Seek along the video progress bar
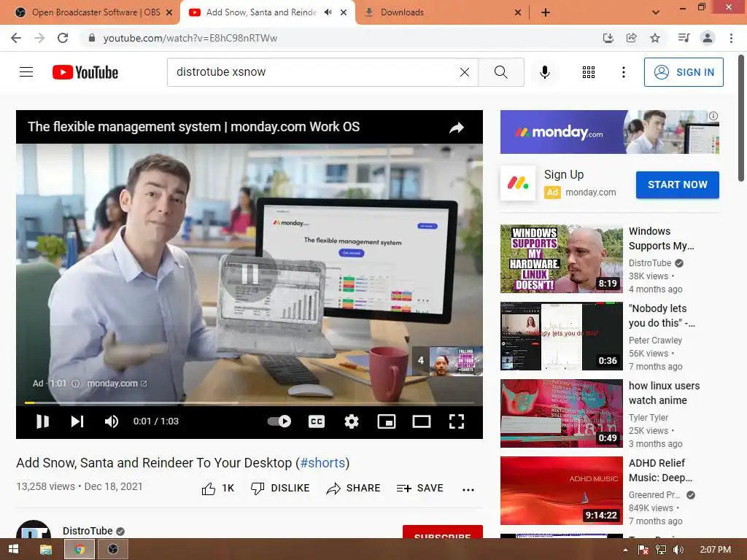The height and width of the screenshot is (560, 747). click(x=249, y=402)
